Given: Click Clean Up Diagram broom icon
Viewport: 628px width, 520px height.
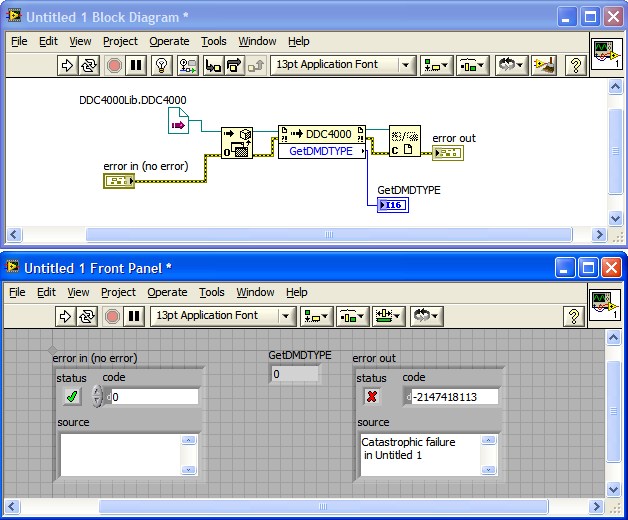Looking at the screenshot, I should pos(544,65).
